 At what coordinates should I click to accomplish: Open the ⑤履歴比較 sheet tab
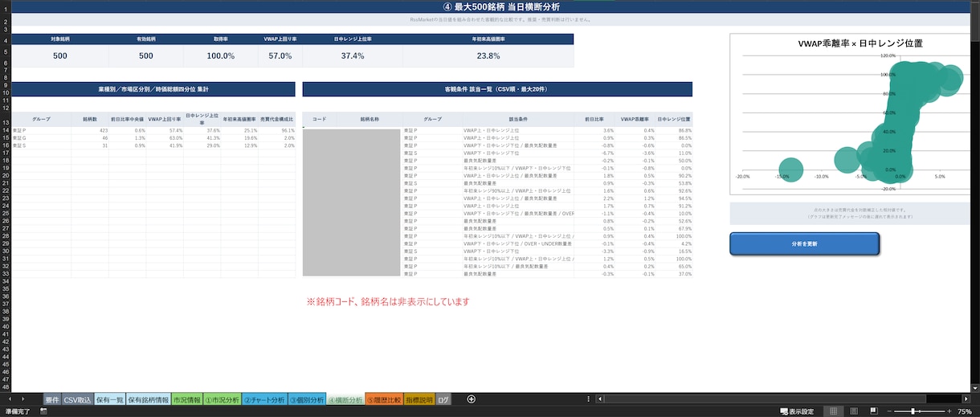click(x=384, y=399)
